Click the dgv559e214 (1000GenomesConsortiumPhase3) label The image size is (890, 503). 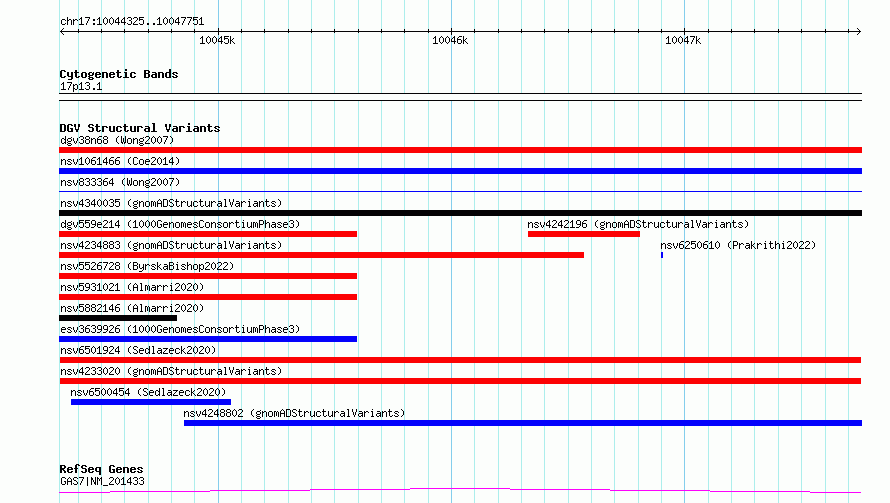click(180, 224)
